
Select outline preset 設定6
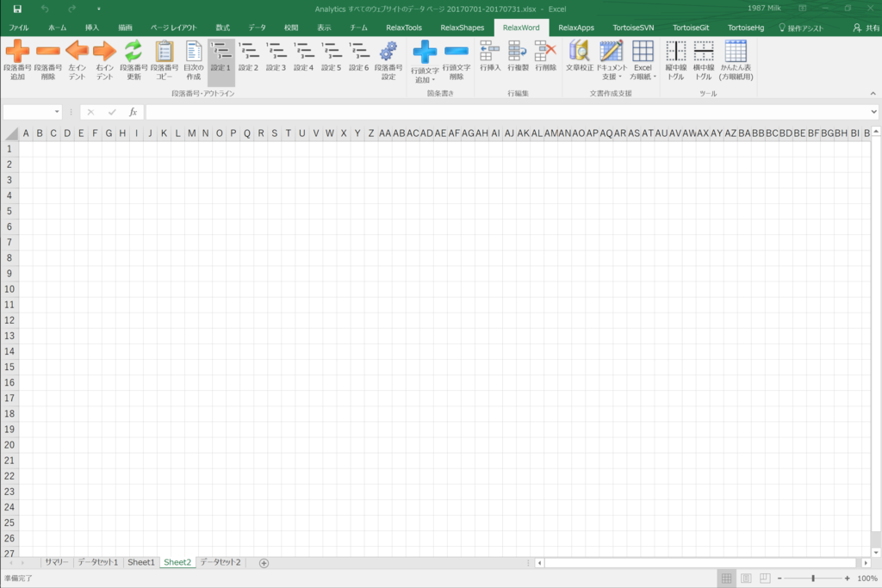click(358, 56)
